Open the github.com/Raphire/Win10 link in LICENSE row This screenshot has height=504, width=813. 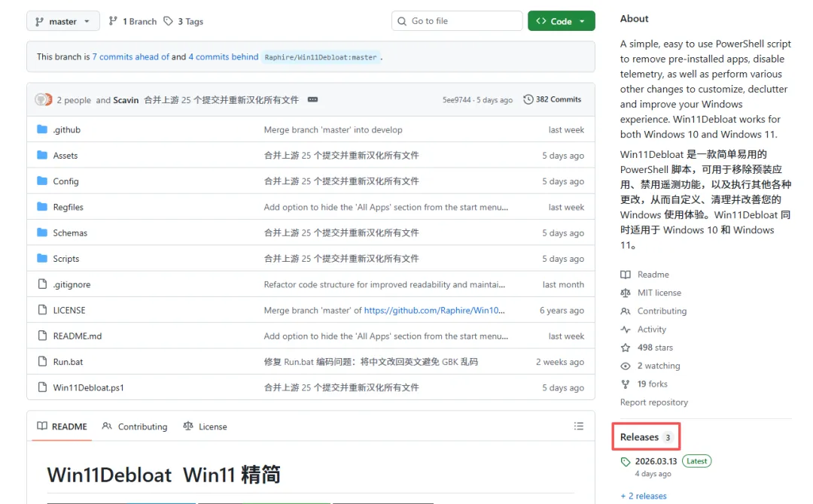click(434, 310)
